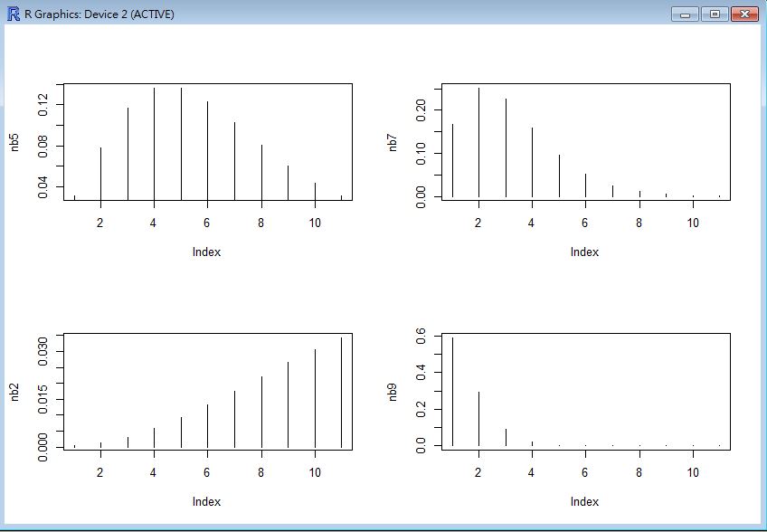Click the 'R Graphics: Device 2 (ACTIVE)' title text
Viewport: 767px width, 532px height.
pyautogui.click(x=99, y=14)
